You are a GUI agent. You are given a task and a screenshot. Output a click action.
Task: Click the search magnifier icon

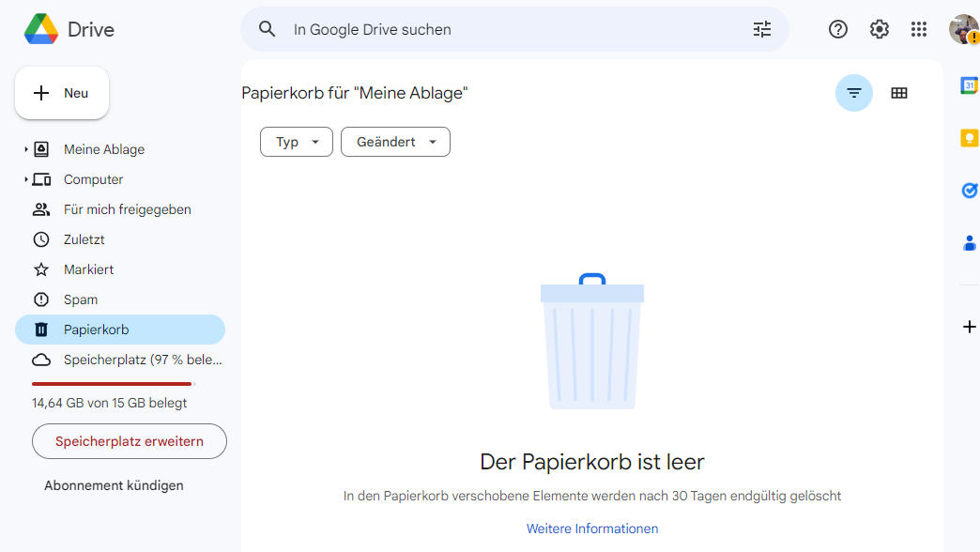point(267,29)
